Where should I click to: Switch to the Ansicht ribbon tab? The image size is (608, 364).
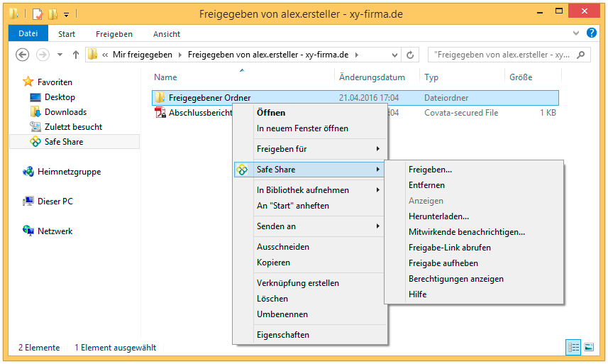point(167,34)
